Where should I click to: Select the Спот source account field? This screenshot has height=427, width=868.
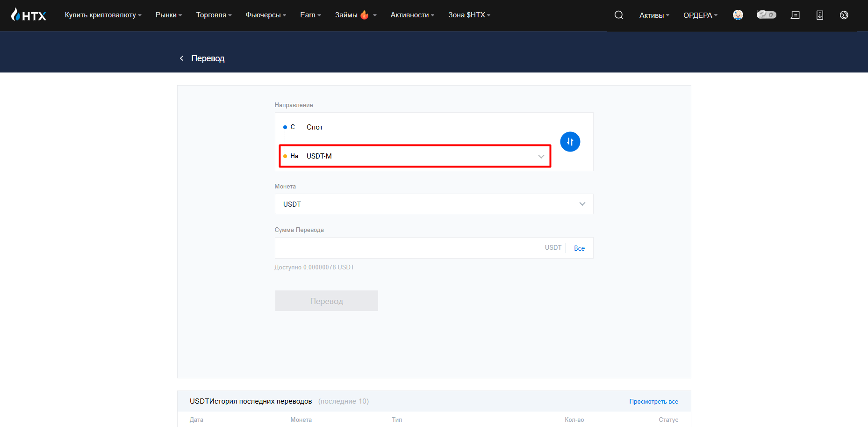pyautogui.click(x=427, y=127)
